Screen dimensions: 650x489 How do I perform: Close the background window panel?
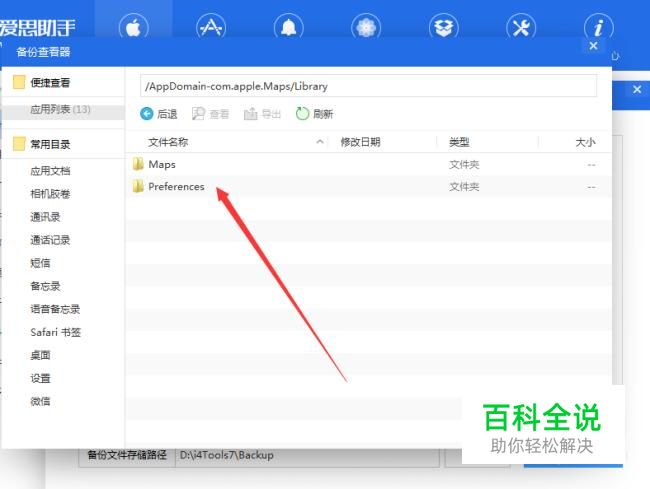[x=637, y=89]
